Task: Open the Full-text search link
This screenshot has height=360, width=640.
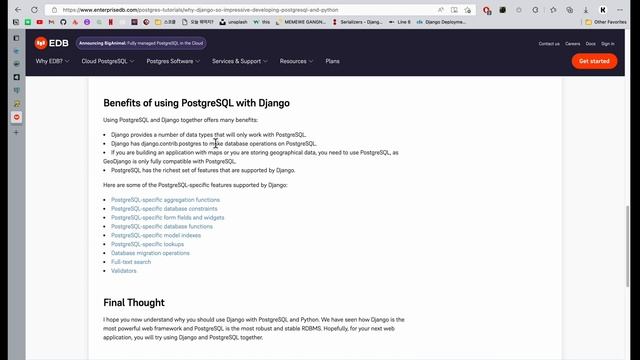Action: [131, 262]
